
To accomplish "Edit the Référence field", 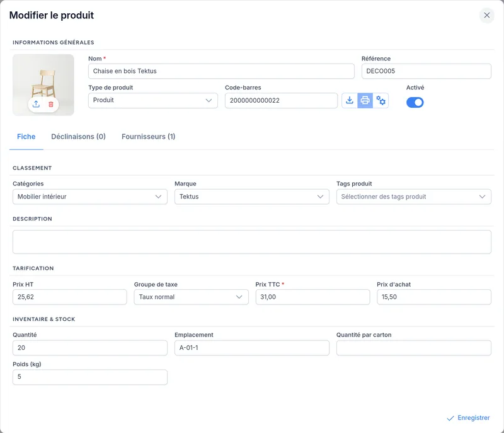I will [427, 71].
